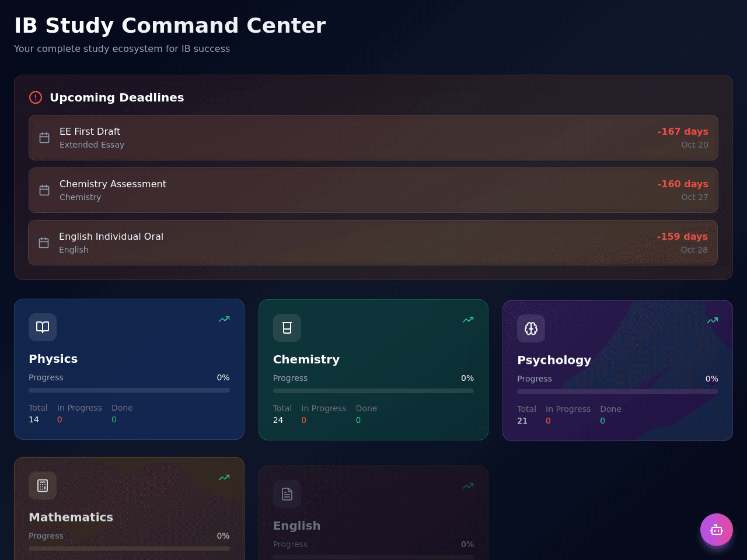
Task: Click the trending arrow on the Physics card
Action: point(224,319)
